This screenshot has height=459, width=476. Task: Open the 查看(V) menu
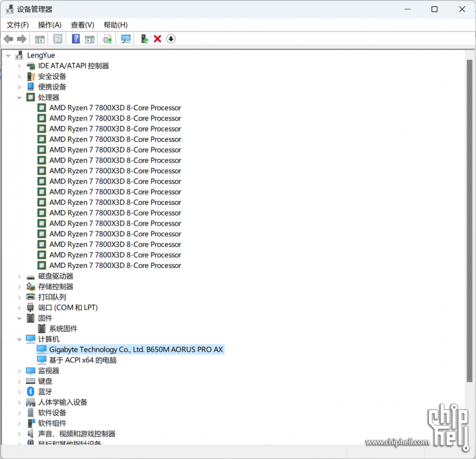[x=83, y=25]
